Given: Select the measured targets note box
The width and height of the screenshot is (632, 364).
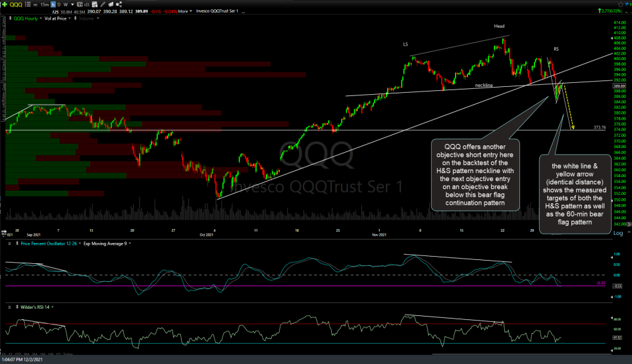Looking at the screenshot, I should (x=575, y=194).
